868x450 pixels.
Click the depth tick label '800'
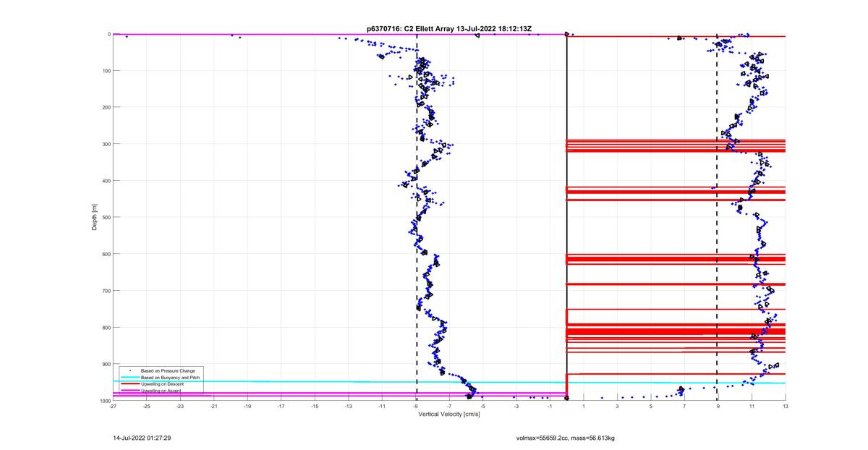(106, 327)
